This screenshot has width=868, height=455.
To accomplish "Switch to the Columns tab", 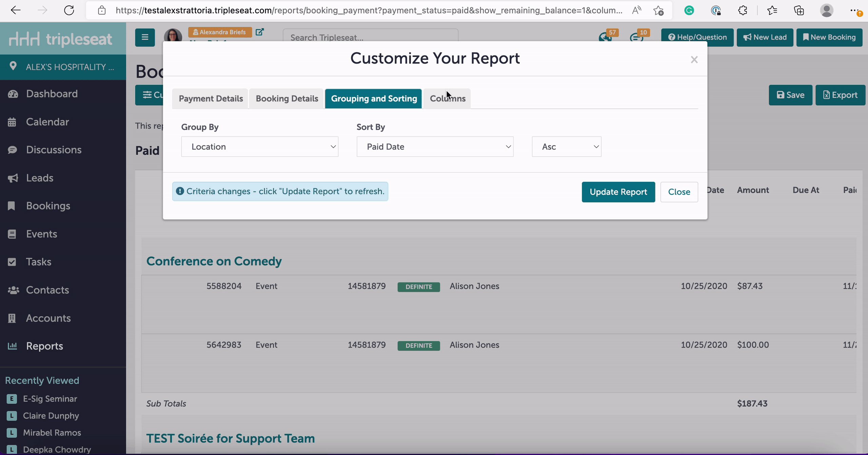I will 447,99.
